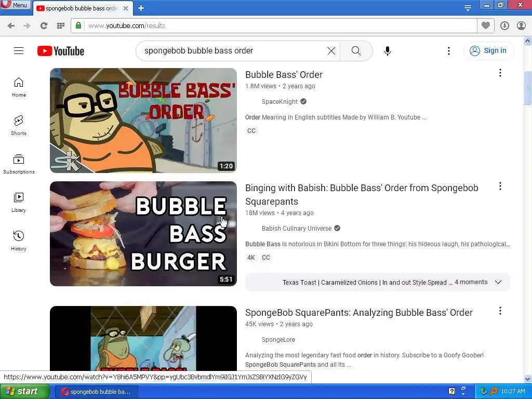Click the taskbar clock 10:27 AM

(x=513, y=391)
